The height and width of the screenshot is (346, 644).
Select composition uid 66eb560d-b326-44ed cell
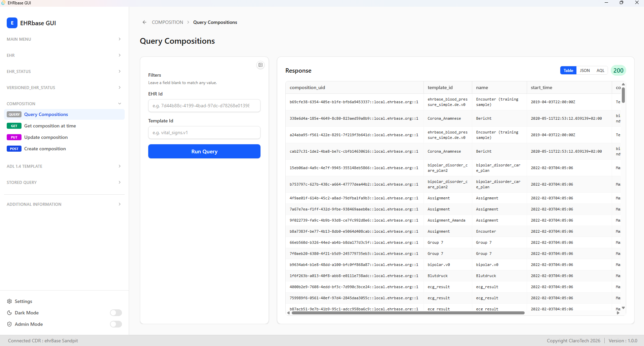coord(354,242)
